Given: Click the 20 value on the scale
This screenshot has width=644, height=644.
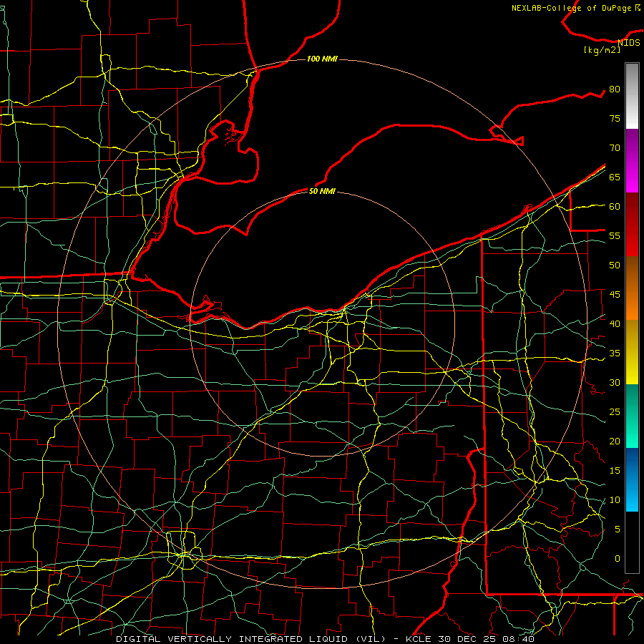Looking at the screenshot, I should click(615, 441).
